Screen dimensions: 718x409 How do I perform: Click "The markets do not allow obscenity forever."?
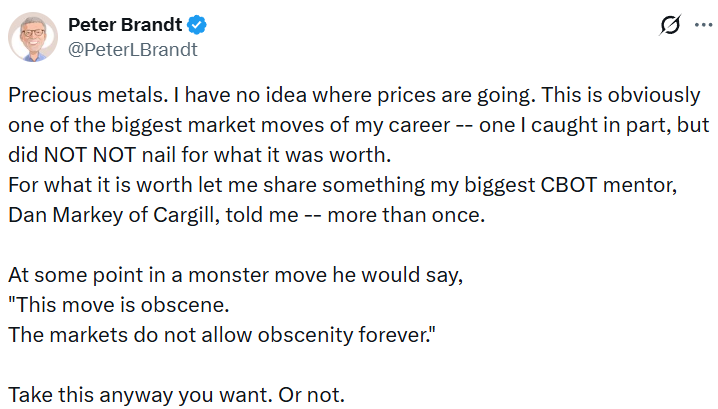coord(222,334)
